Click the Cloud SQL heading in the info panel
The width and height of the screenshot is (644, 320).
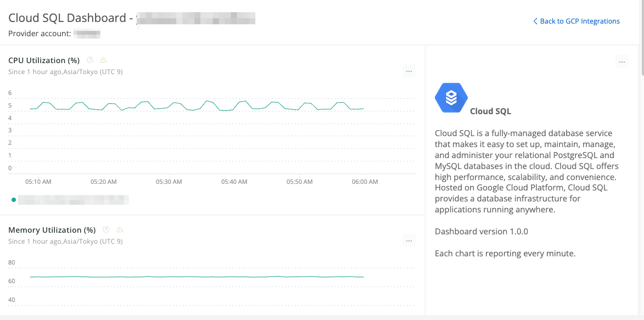(491, 111)
